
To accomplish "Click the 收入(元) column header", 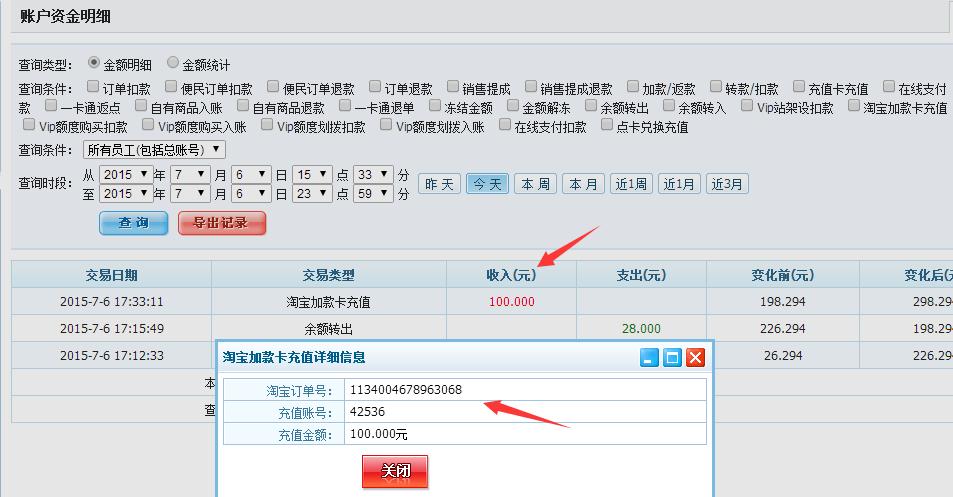I will coord(511,275).
